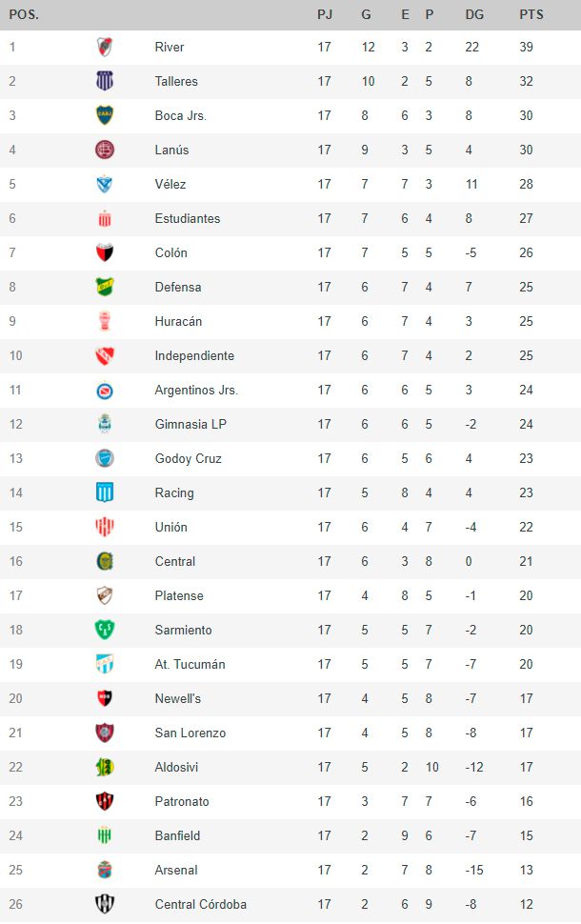
Task: Click the Colón club badge
Action: [105, 252]
